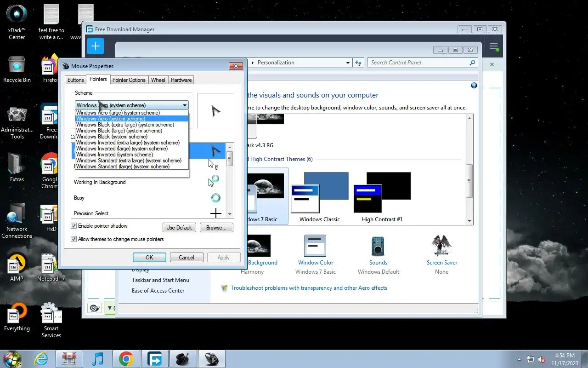
Task: Open the mouse properties taskbar icon
Action: click(211, 358)
